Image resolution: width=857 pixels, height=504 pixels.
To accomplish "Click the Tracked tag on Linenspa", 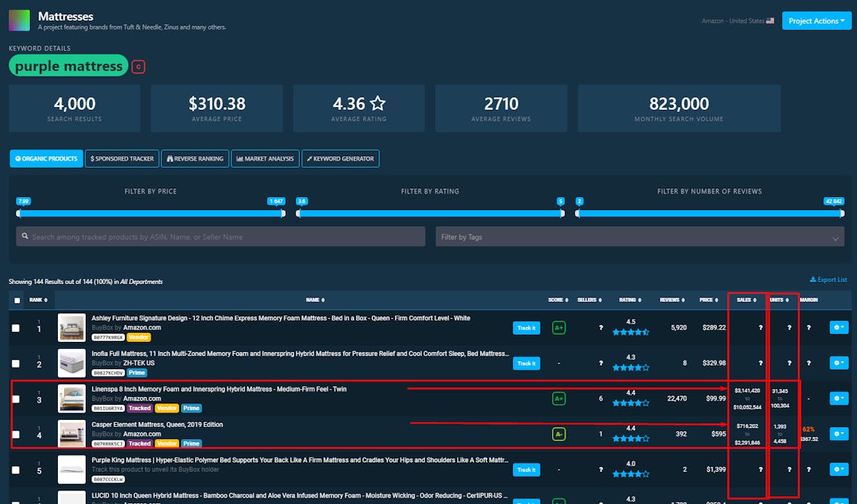I will pyautogui.click(x=140, y=408).
